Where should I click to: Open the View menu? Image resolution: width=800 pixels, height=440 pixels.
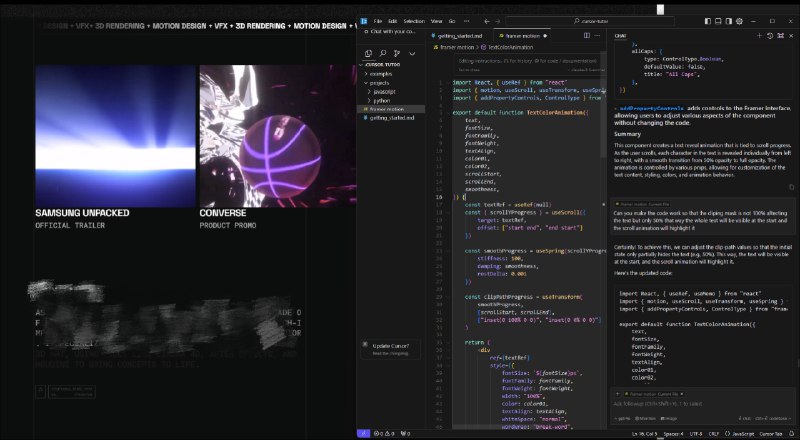(x=436, y=21)
